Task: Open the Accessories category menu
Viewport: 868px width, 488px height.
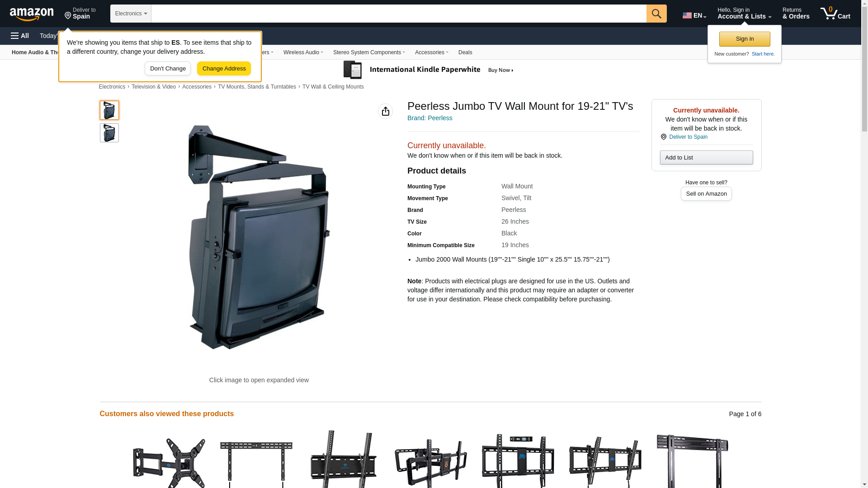Action: pos(431,52)
